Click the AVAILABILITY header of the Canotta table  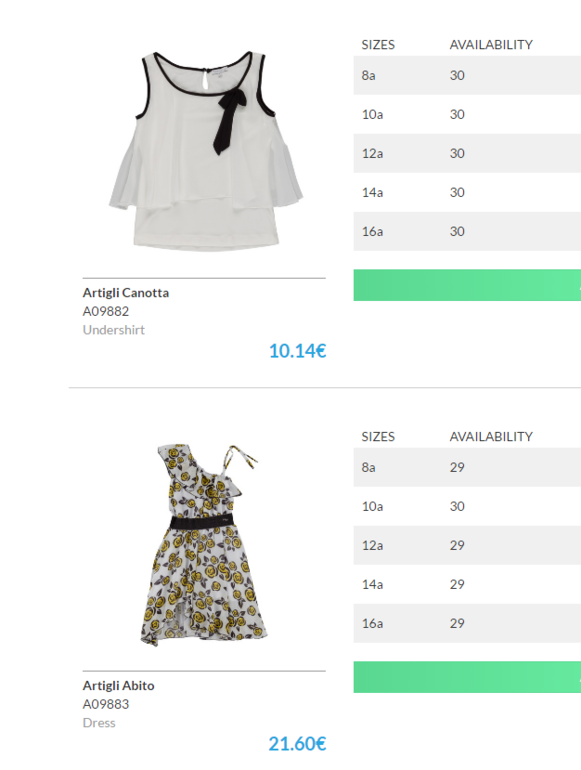(x=491, y=45)
